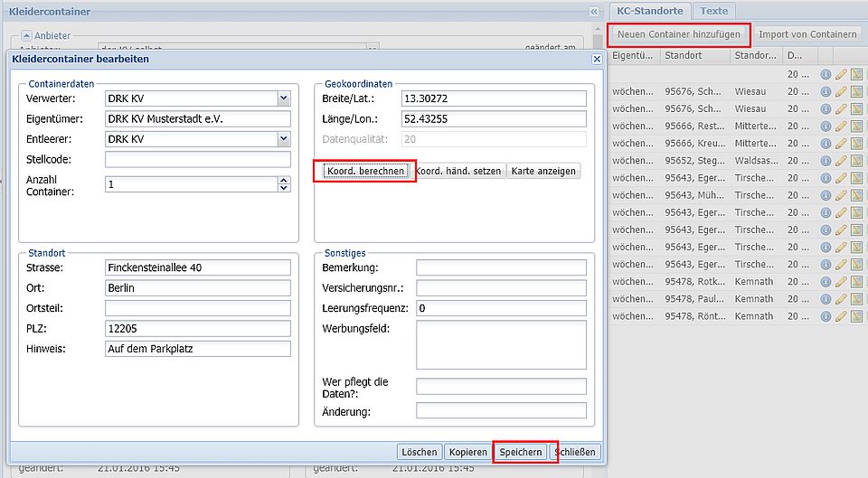Viewport: 868px width, 478px height.
Task: Collapse the Anbieter section
Action: tap(27, 35)
